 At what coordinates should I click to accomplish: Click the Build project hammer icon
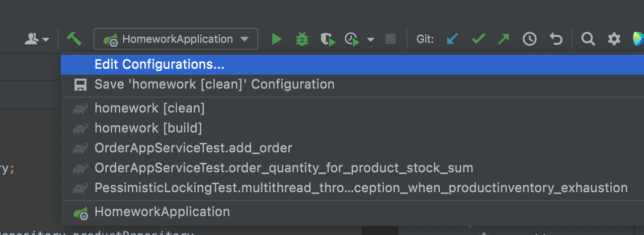point(74,39)
